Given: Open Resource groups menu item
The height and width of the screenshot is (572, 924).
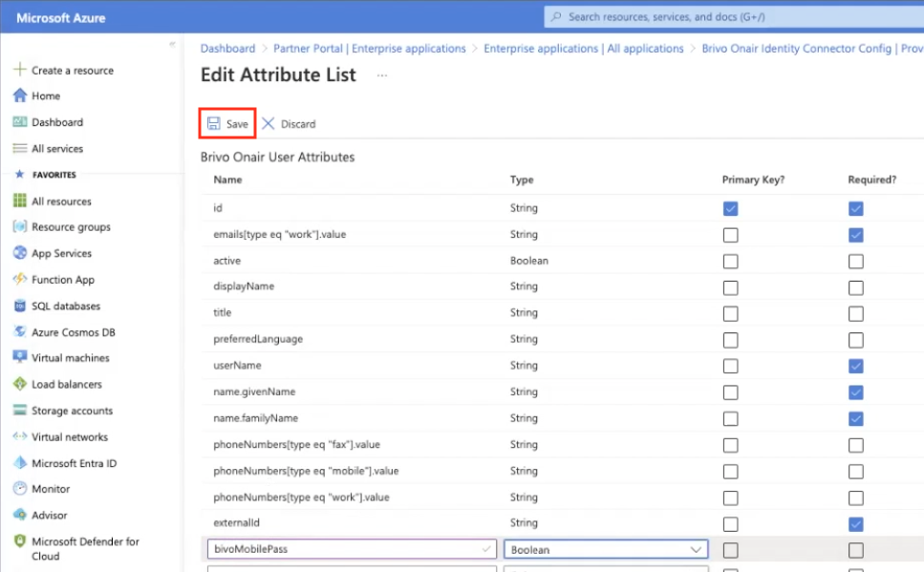Looking at the screenshot, I should point(72,227).
